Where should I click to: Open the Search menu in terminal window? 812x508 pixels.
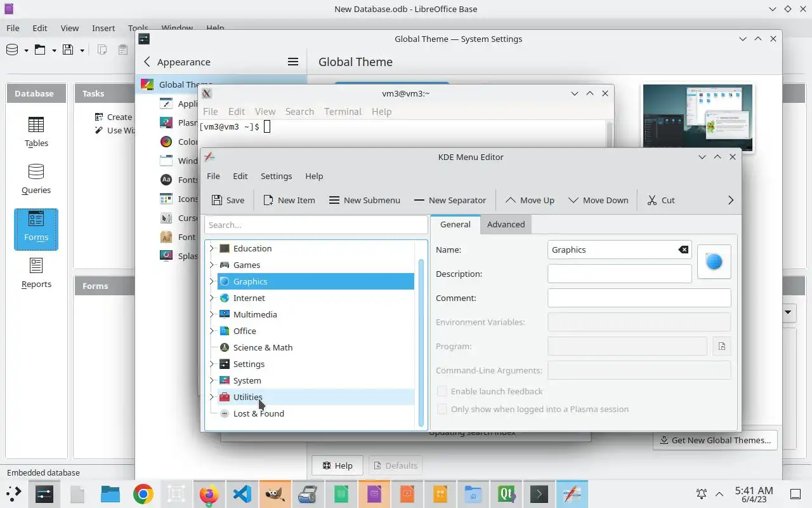click(x=299, y=111)
